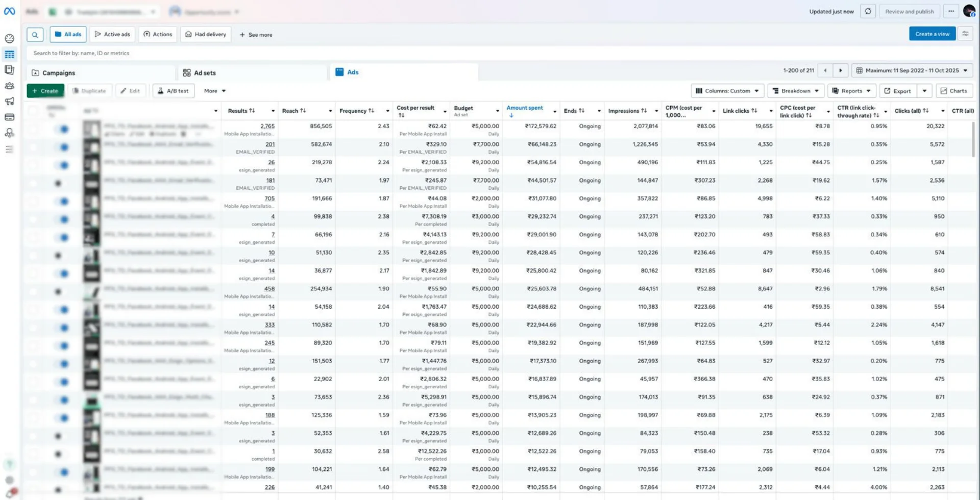The width and height of the screenshot is (980, 500).
Task: Open Billing and payments card icon
Action: pyautogui.click(x=9, y=117)
